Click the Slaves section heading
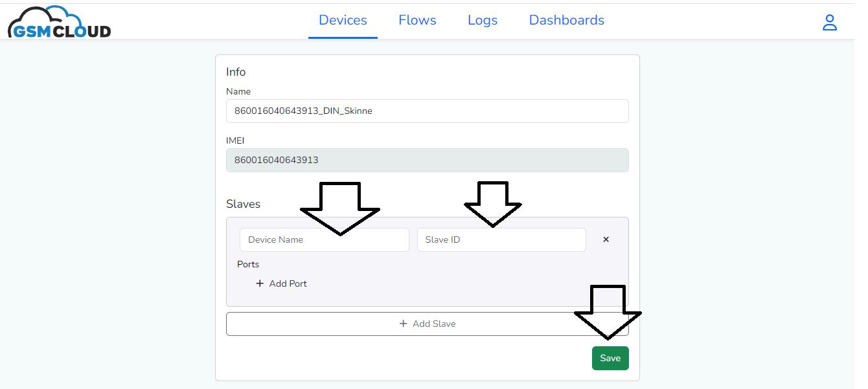This screenshot has height=389, width=868. [x=243, y=204]
